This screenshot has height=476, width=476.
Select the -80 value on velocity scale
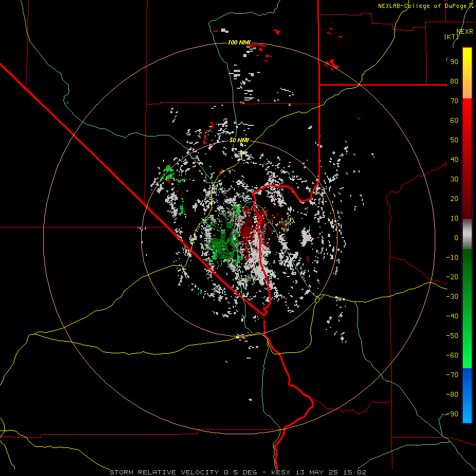452,395
